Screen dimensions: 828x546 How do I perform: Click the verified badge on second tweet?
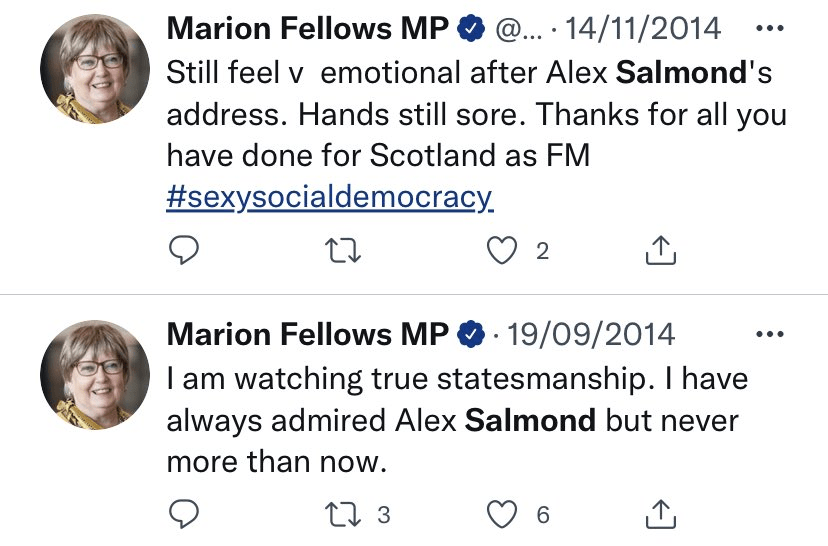pos(469,336)
